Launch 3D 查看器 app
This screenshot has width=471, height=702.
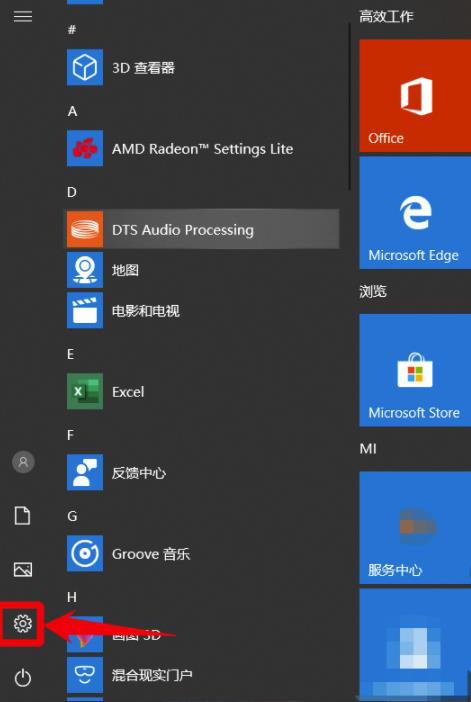pyautogui.click(x=203, y=68)
